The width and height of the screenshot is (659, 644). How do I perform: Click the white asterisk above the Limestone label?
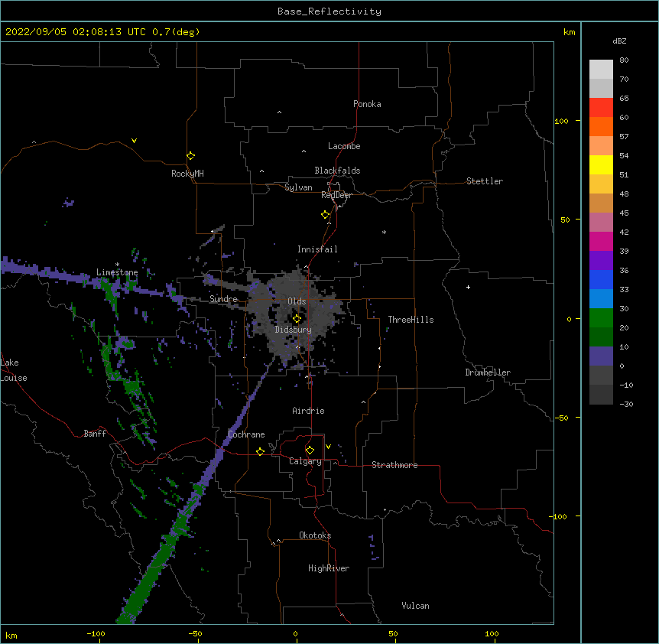coord(117,265)
